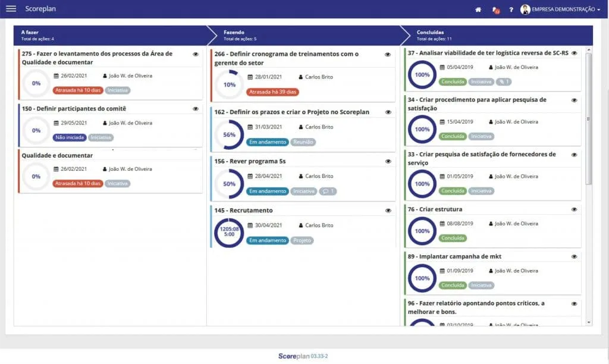Click Atrasada há 39 dias badge
This screenshot has height=364, width=609.
pos(272,92)
